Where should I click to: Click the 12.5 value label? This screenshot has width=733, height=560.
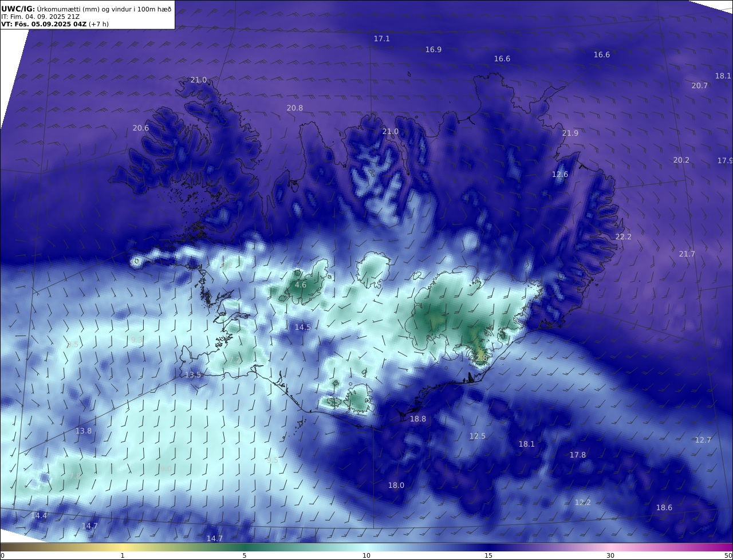click(x=478, y=436)
